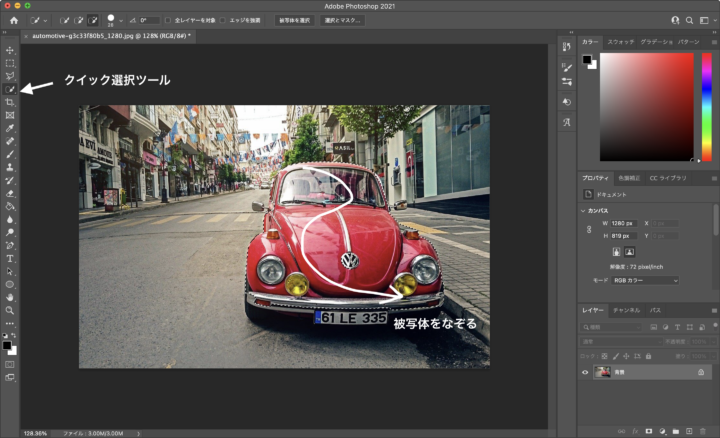Click the hue spectrum slider
The height and width of the screenshot is (438, 720).
[707, 107]
